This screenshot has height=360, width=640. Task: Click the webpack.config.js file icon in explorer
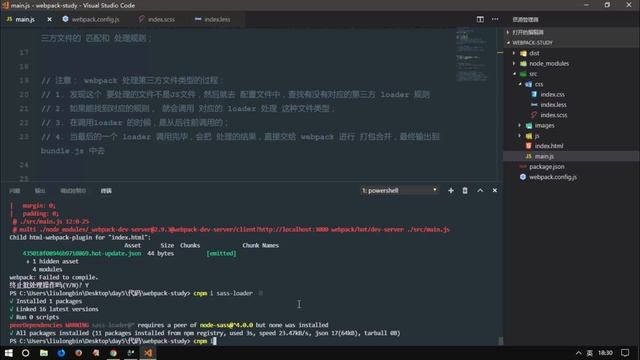[x=523, y=177]
